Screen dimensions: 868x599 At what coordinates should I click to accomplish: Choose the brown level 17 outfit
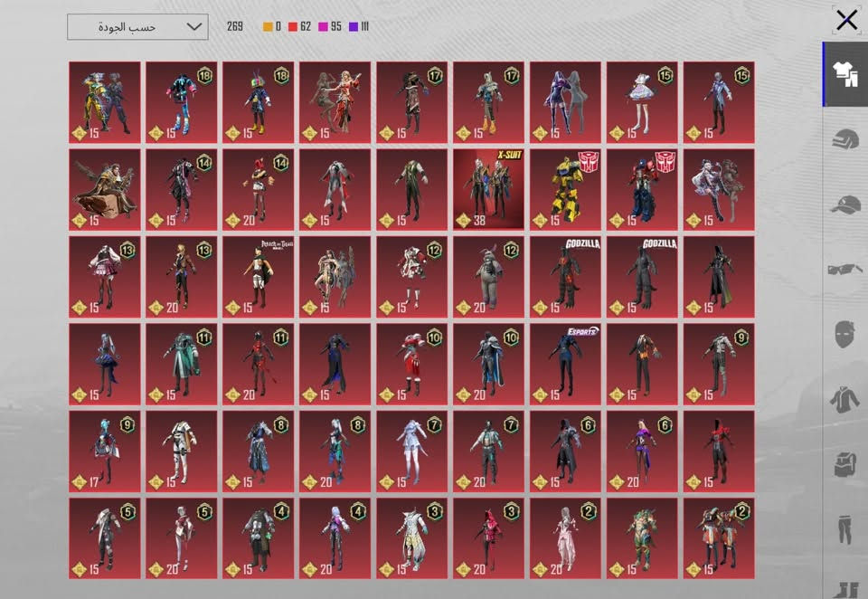(x=412, y=102)
